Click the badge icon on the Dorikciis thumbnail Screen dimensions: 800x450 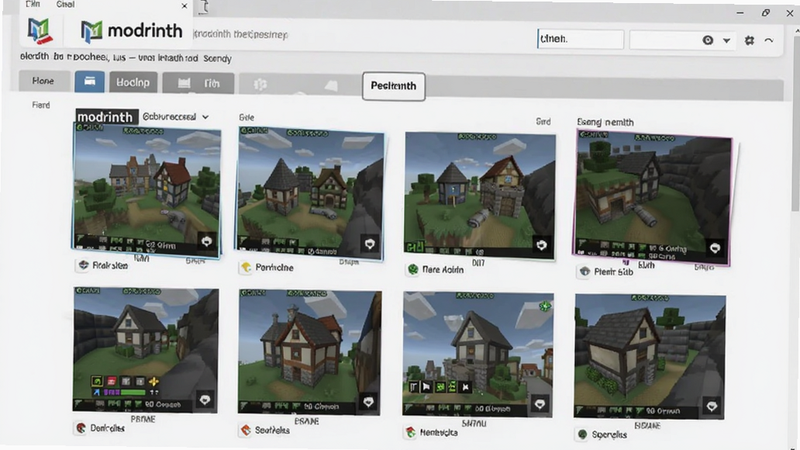click(x=205, y=399)
